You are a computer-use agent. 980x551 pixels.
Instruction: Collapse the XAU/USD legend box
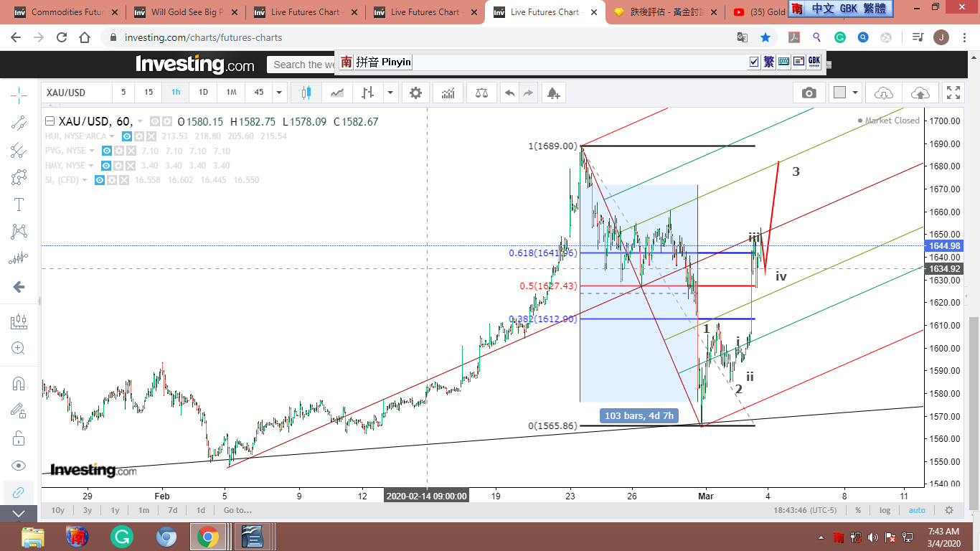point(50,121)
